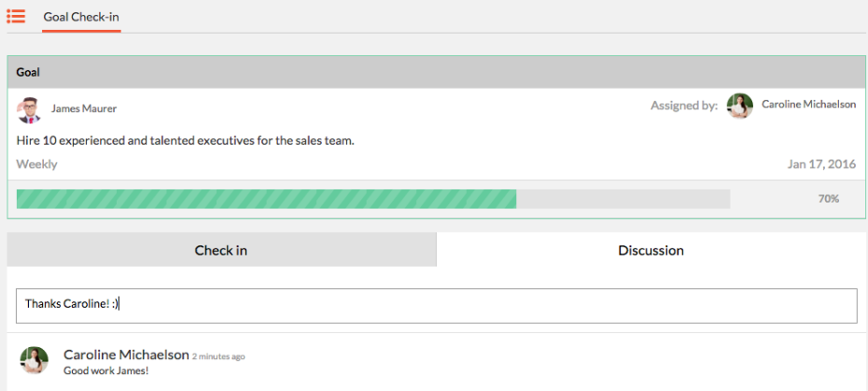Open James Maurer's name link

[84, 108]
